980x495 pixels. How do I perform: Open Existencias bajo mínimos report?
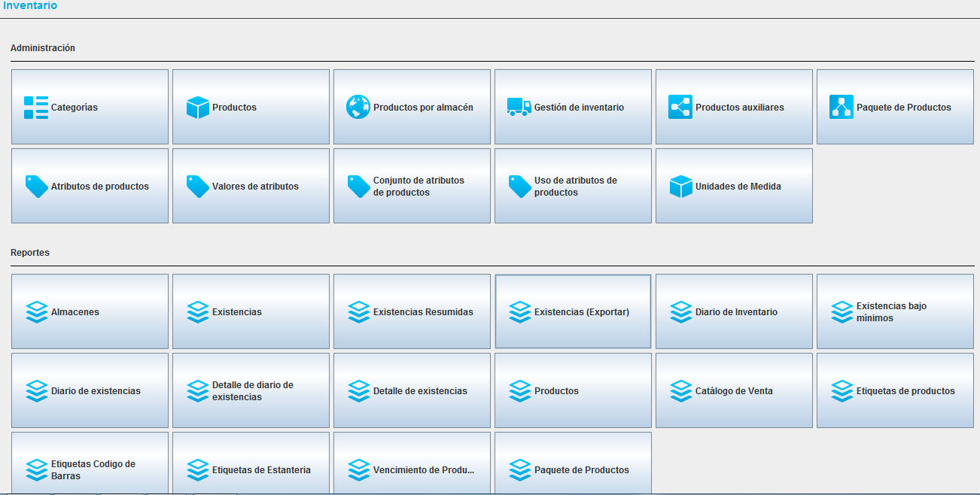[x=895, y=311]
